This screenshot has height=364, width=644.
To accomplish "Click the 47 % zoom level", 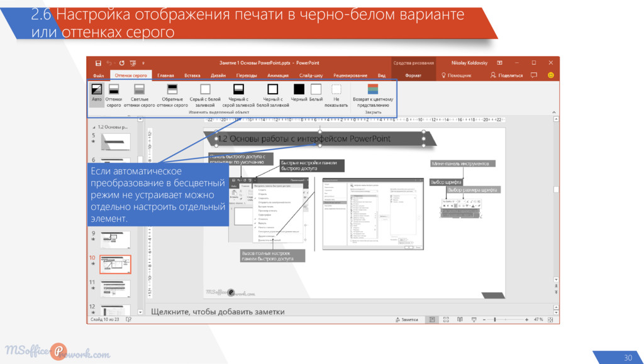I will tap(538, 320).
